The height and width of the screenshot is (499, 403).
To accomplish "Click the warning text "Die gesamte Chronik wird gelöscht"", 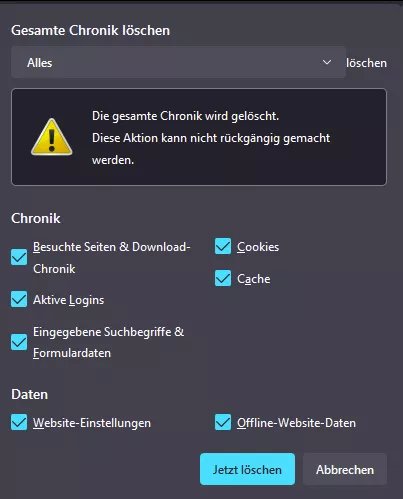I will (x=185, y=116).
